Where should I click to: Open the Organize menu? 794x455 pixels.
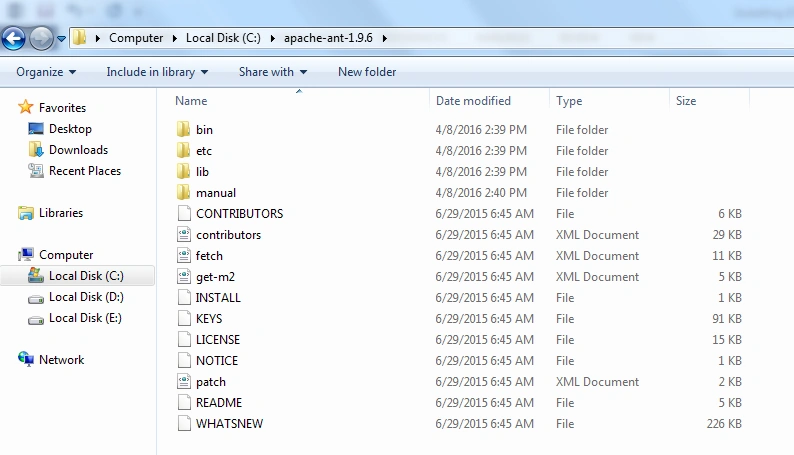click(x=46, y=72)
